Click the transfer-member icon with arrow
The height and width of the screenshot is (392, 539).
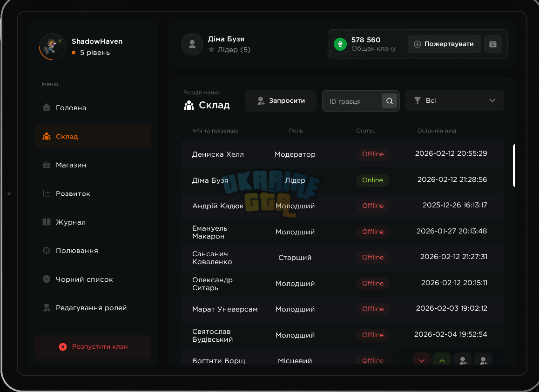(483, 360)
